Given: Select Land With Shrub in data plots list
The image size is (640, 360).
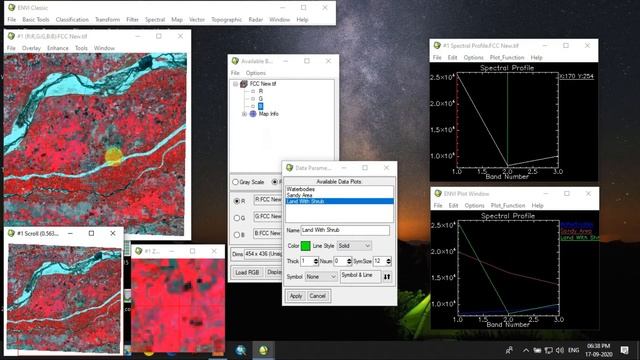Looking at the screenshot, I should tap(339, 201).
